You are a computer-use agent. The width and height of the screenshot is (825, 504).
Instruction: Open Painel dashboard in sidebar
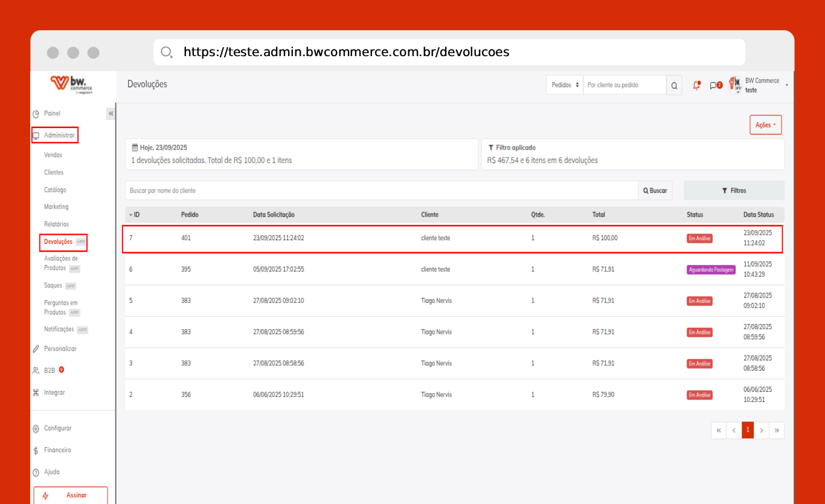point(52,113)
